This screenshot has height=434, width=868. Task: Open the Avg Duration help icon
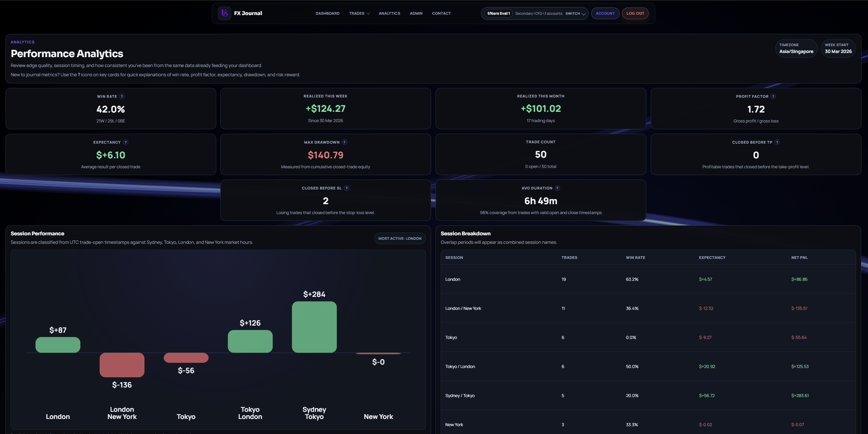point(557,188)
